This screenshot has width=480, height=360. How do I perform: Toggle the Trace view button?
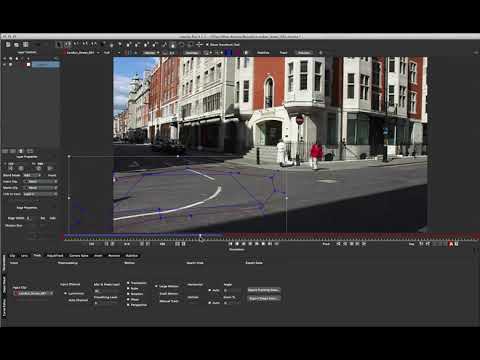coord(283,52)
